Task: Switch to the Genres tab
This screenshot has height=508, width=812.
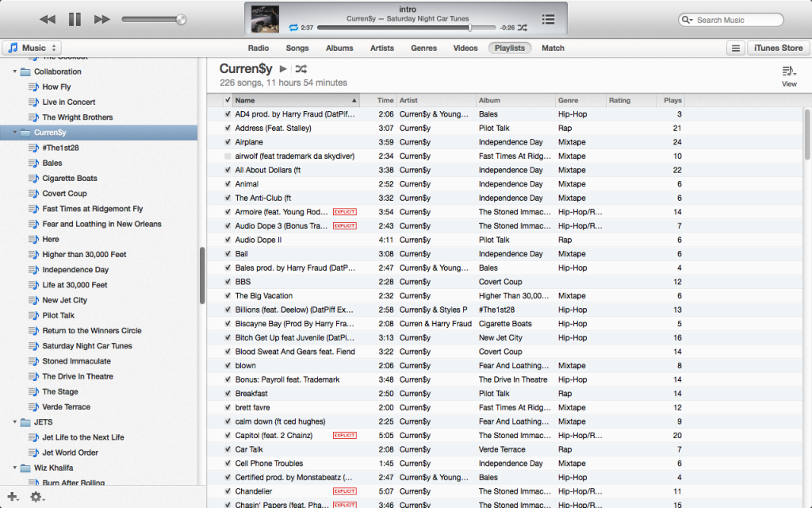Action: click(423, 48)
